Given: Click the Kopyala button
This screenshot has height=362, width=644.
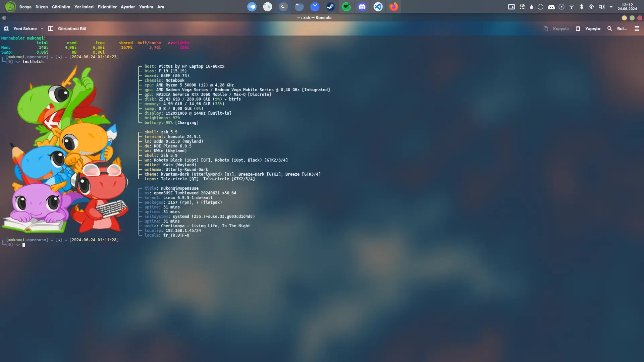Looking at the screenshot, I should [556, 29].
